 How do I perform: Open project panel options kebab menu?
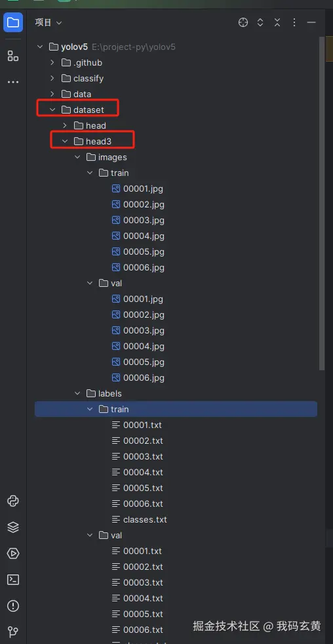point(294,22)
